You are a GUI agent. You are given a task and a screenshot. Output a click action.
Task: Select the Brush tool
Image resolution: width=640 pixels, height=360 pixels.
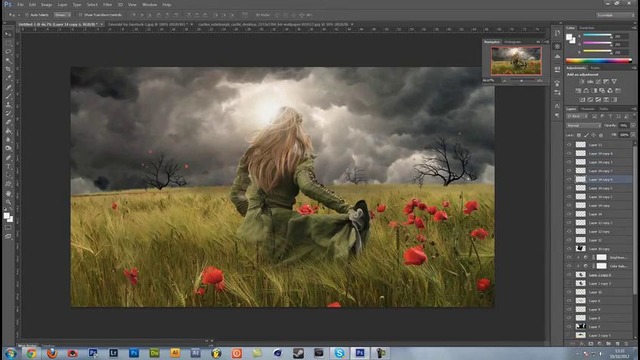(8, 96)
